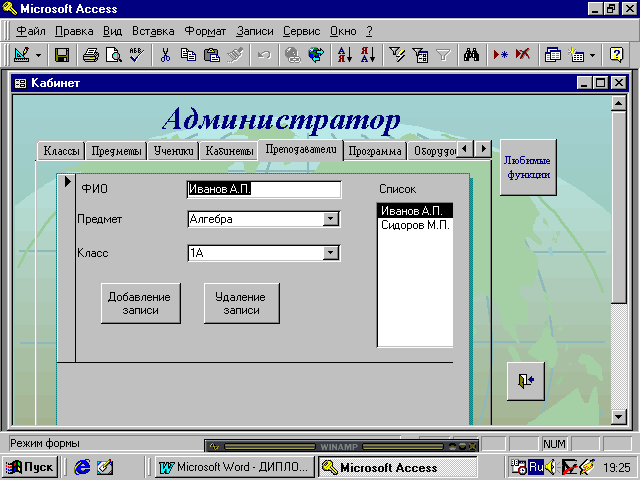Click the Delete Record toolbar icon
Screen dimensions: 640x480
tap(523, 55)
